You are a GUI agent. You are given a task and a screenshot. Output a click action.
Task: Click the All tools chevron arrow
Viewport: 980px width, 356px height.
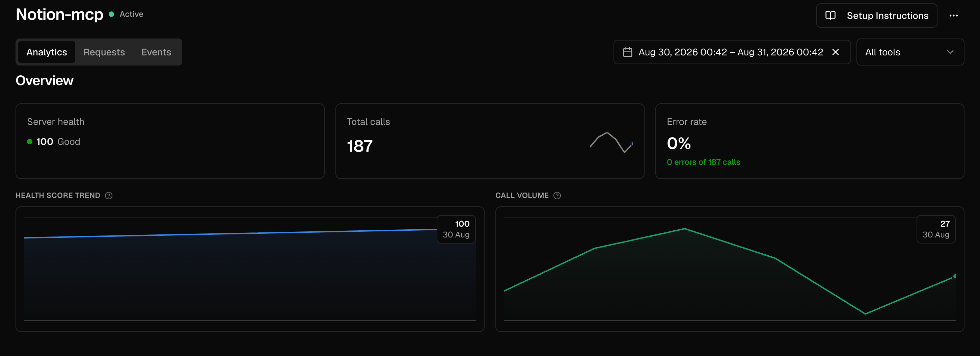pyautogui.click(x=950, y=52)
